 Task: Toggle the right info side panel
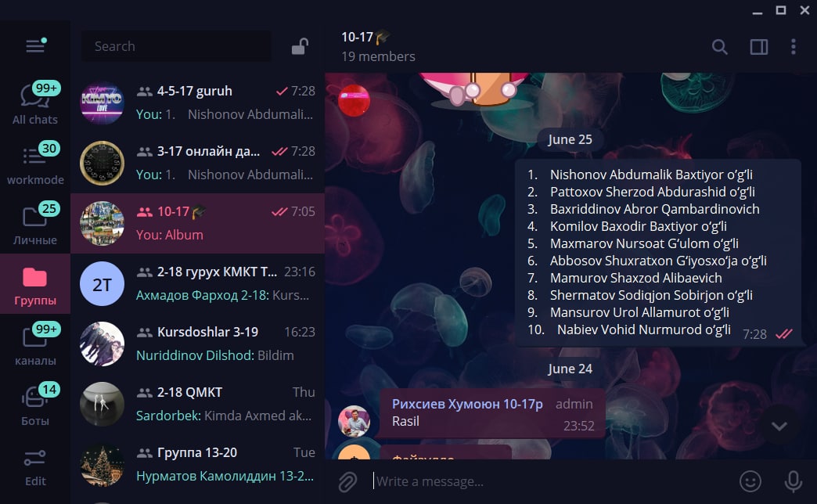[x=758, y=47]
